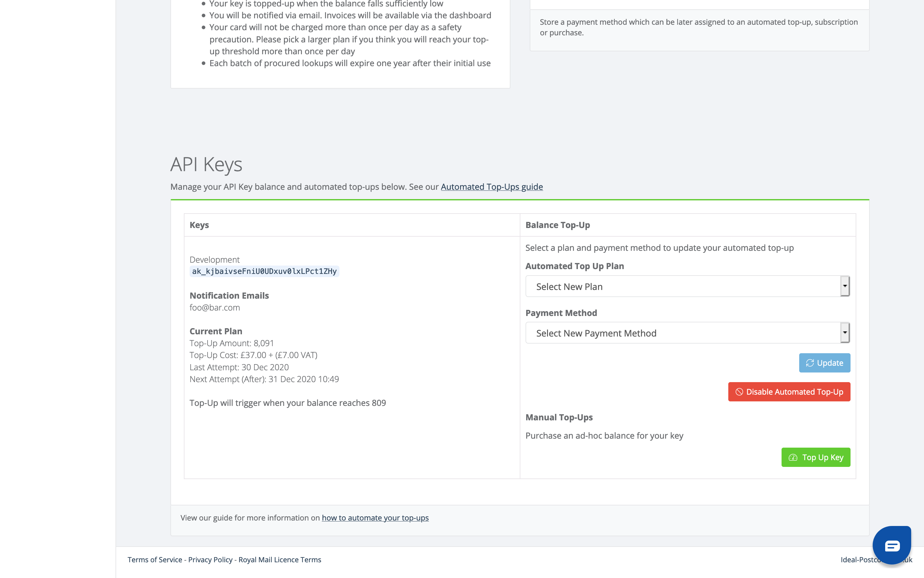The width and height of the screenshot is (924, 578).
Task: Disable the automated top-up
Action: [x=789, y=392]
